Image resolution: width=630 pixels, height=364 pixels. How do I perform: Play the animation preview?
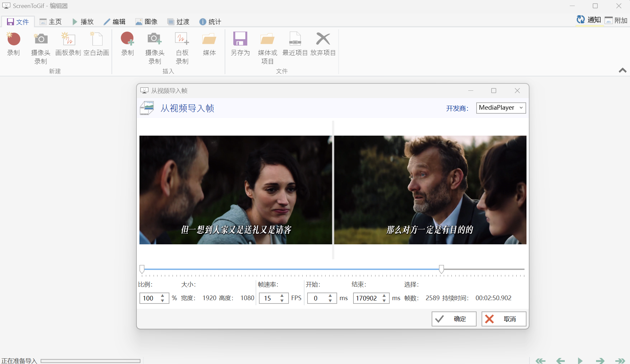point(580,361)
